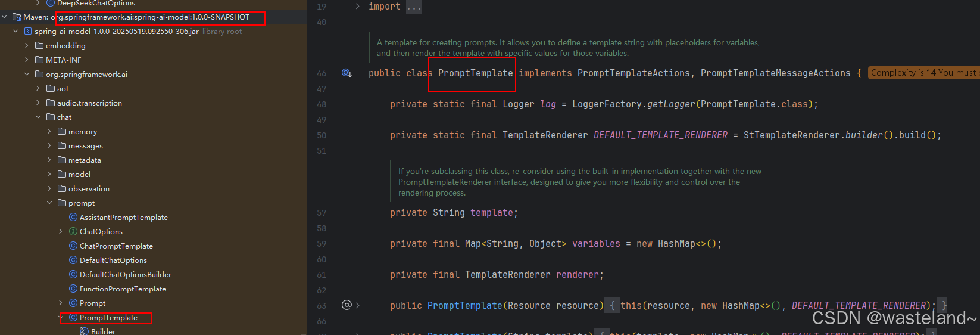The width and height of the screenshot is (980, 335).
Task: Click the Complexity is 14 inlay hint
Action: [x=923, y=73]
